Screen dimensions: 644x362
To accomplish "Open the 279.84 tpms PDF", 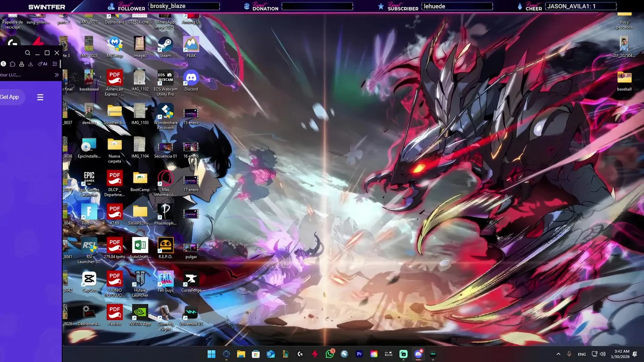I will tap(114, 248).
